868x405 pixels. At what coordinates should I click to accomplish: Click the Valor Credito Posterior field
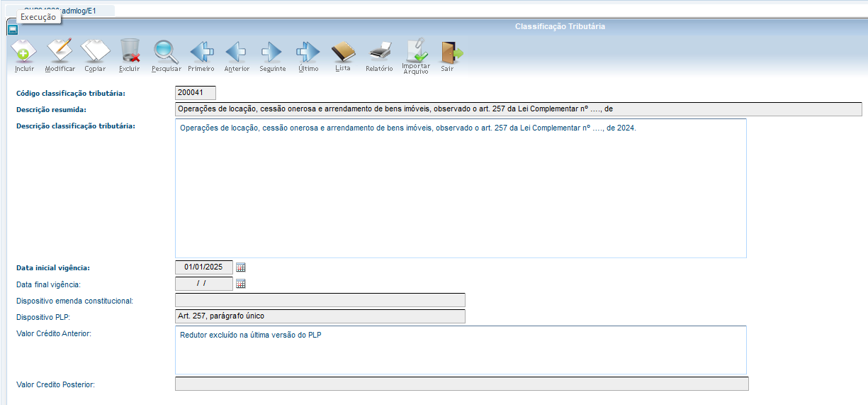462,384
